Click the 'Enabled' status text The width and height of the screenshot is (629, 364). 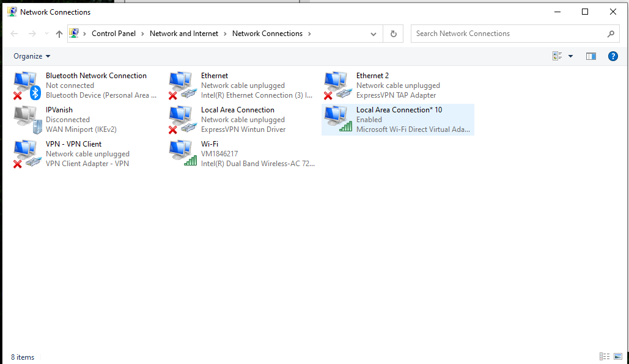(x=369, y=120)
